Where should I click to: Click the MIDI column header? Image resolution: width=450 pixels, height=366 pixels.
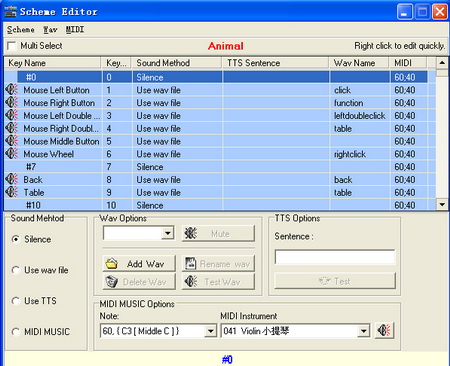(408, 63)
